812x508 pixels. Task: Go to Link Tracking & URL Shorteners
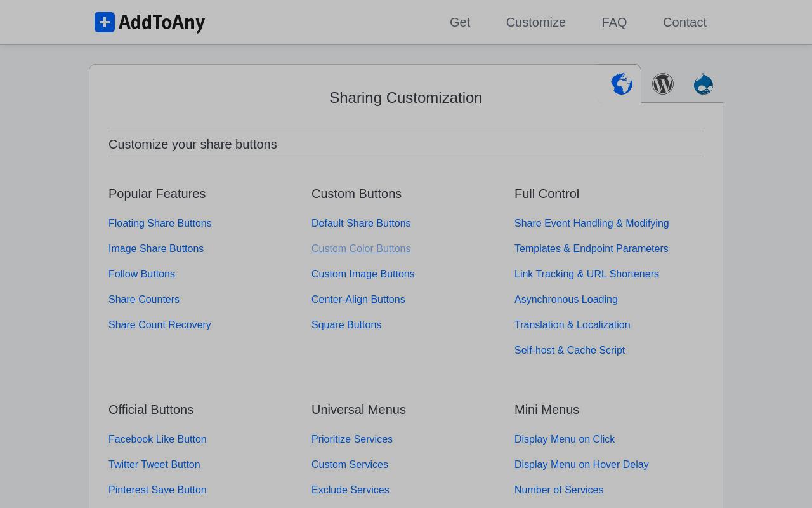(587, 274)
